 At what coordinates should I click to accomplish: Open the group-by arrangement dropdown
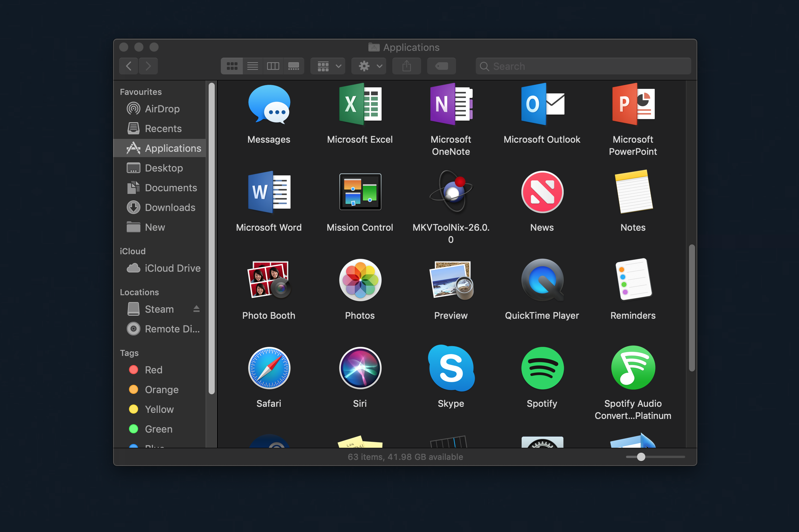click(328, 66)
